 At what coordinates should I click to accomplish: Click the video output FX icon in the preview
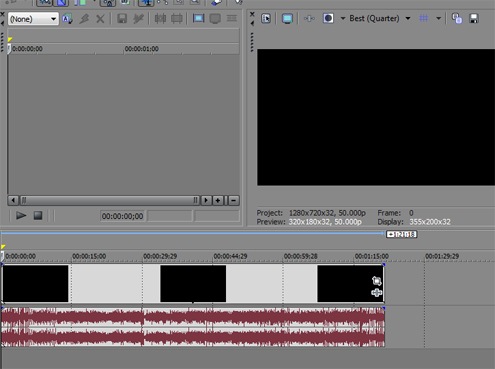click(x=309, y=18)
